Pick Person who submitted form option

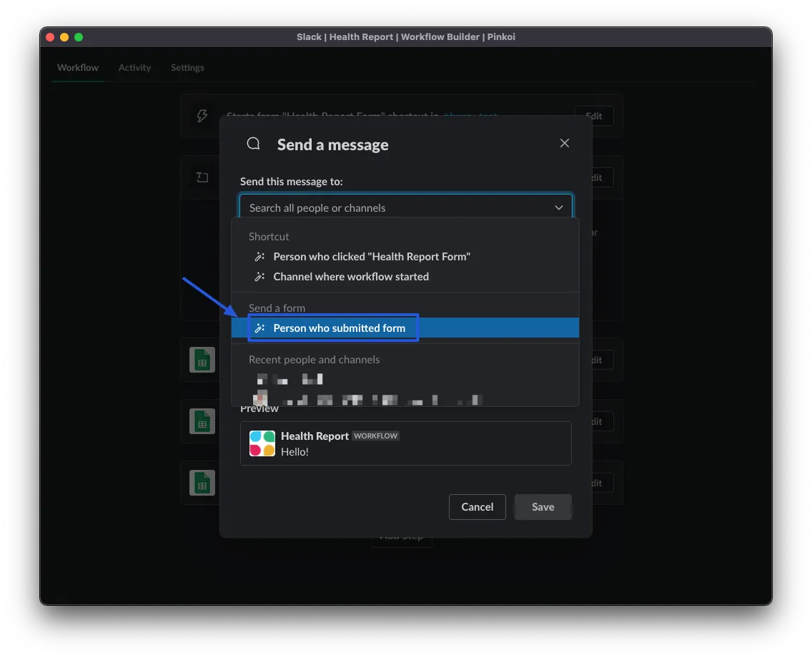coord(339,328)
